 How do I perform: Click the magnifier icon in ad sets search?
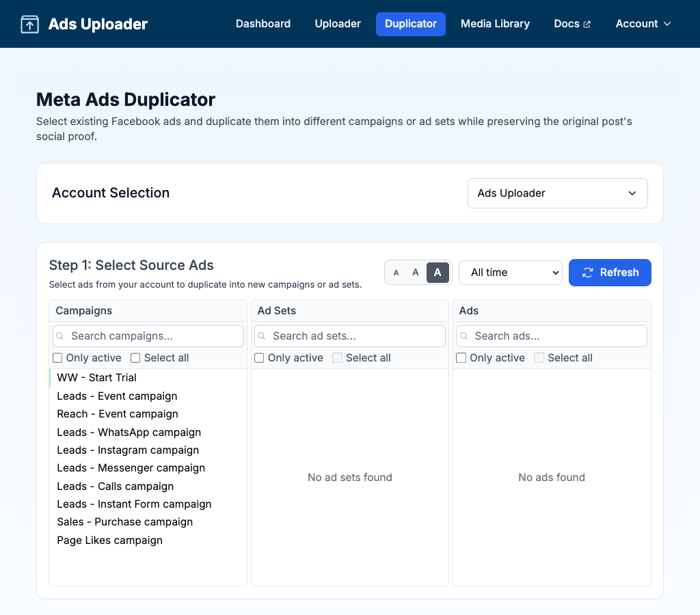point(262,336)
